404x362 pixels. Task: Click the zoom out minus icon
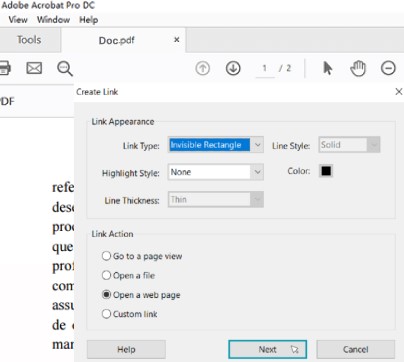(388, 68)
